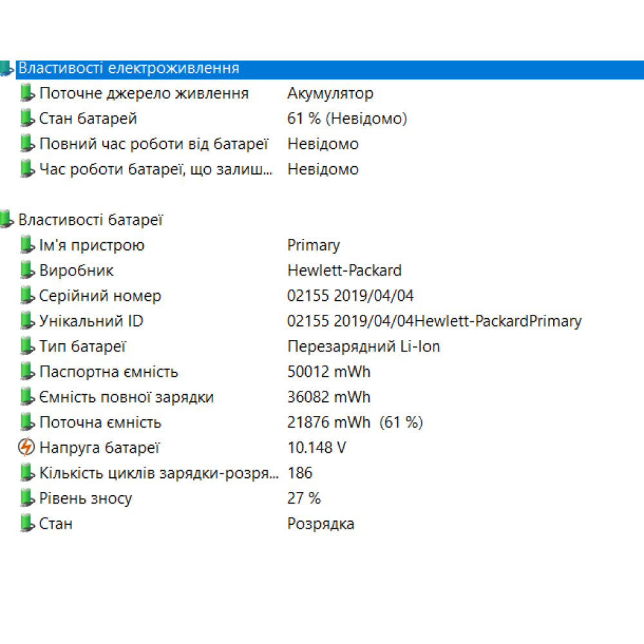
Task: Select the Тип батареї row
Action: [x=82, y=346]
